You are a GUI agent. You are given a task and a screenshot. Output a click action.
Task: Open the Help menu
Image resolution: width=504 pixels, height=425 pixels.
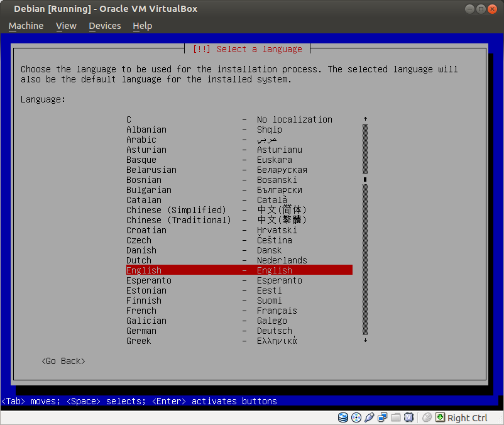(143, 26)
